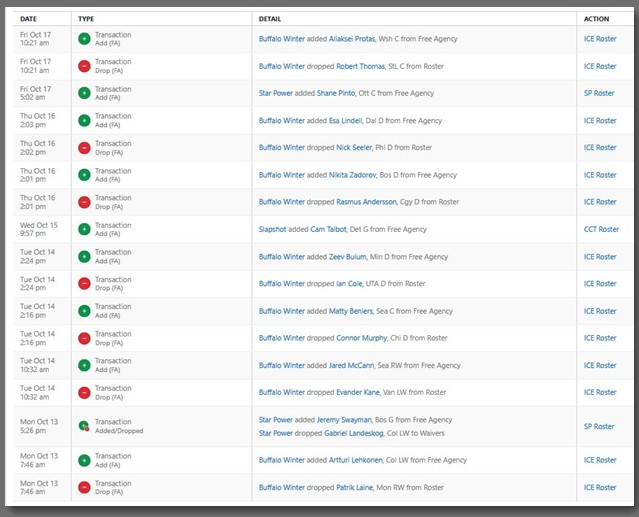
Task: Open the CCT Roster link
Action: [601, 229]
